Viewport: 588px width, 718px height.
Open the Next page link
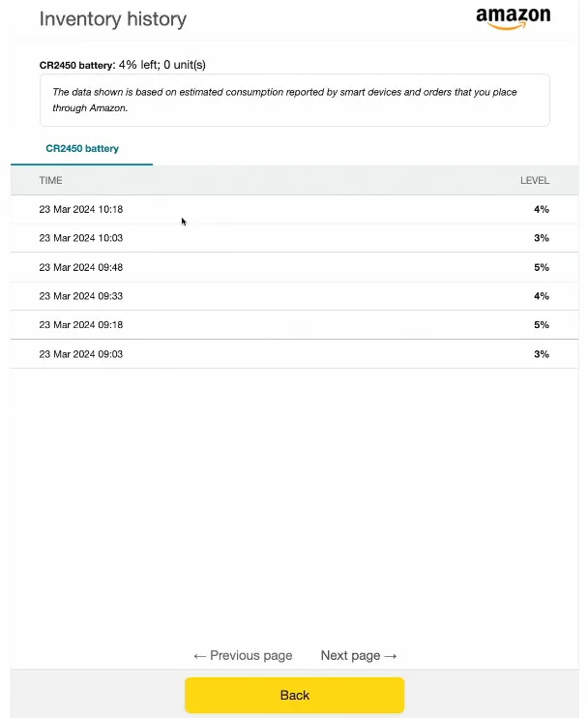click(x=359, y=655)
